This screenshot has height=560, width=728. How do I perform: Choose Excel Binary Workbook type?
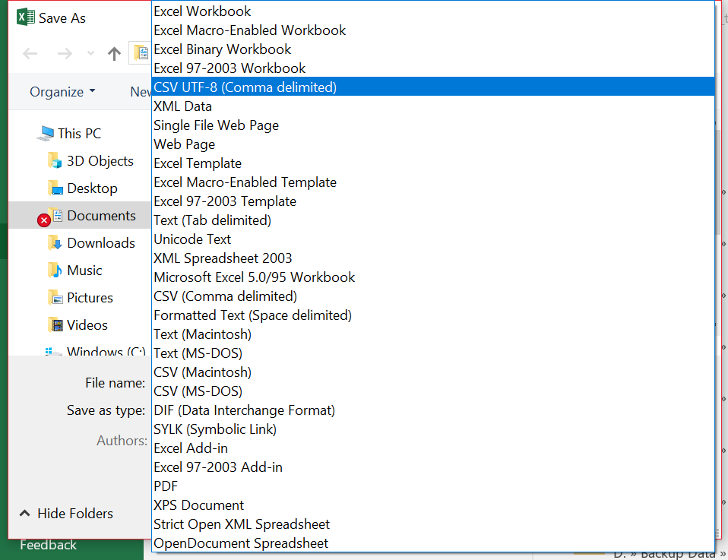click(x=432, y=49)
